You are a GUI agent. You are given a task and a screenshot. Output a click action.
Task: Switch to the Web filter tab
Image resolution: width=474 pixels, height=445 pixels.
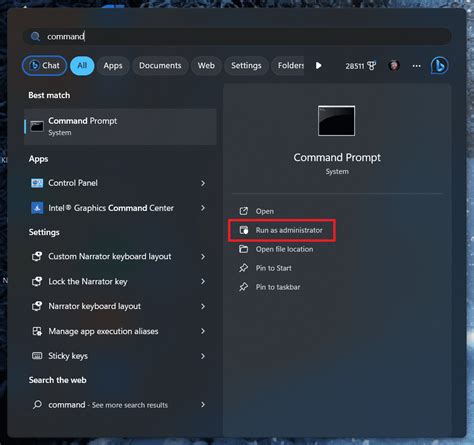pos(206,66)
